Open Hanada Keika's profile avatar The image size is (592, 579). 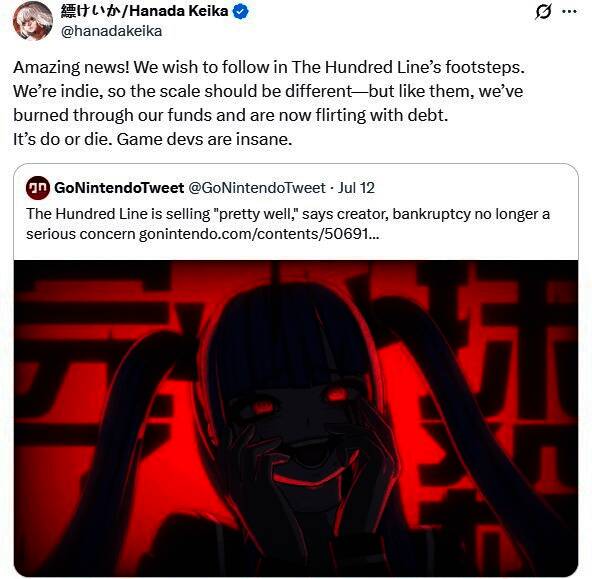pos(32,21)
